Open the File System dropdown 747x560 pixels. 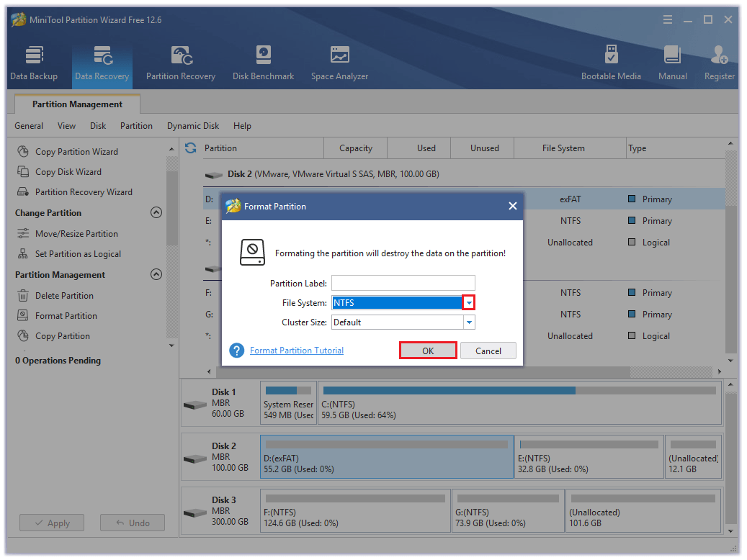(x=468, y=302)
